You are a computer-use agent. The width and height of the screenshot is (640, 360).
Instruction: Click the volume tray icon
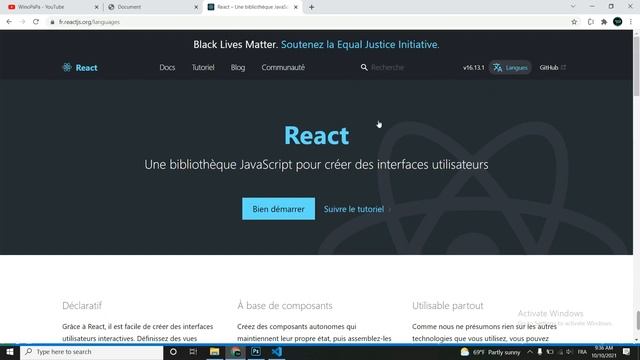pos(569,352)
